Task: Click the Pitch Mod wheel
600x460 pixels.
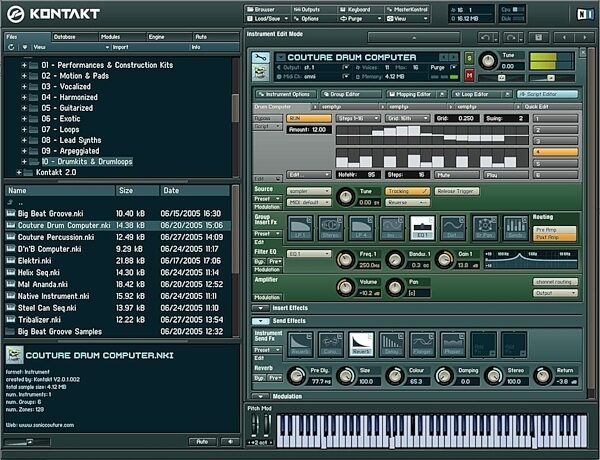Action: (254, 426)
